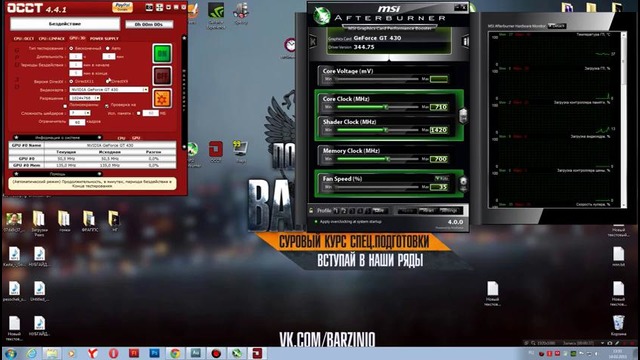Toggle Apply overclocking at system startup
640x360 pixels.
(x=349, y=222)
